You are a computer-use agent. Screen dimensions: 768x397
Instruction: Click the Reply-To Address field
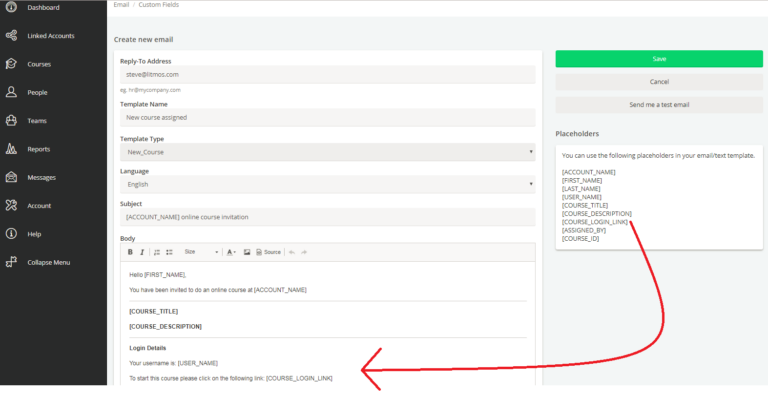coord(328,75)
